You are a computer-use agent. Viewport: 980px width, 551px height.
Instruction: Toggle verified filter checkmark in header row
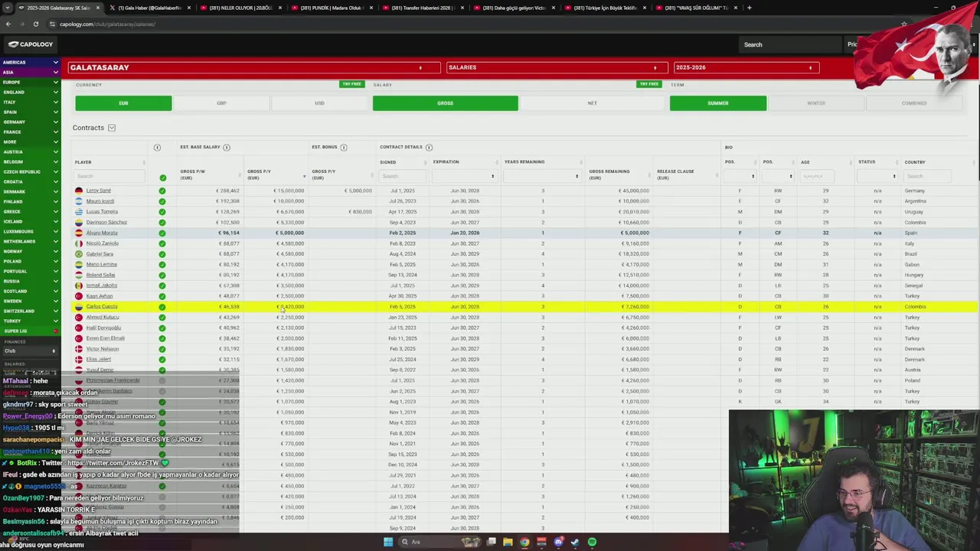click(x=162, y=178)
